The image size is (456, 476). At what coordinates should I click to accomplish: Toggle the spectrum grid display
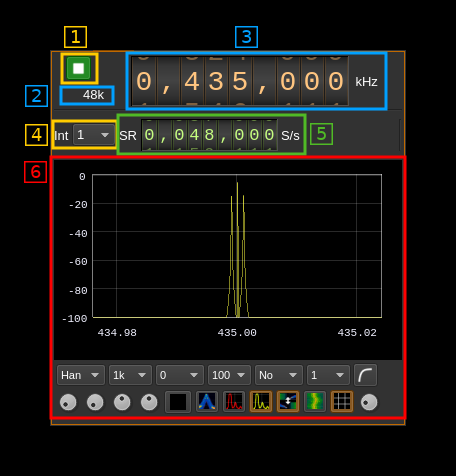pyautogui.click(x=342, y=402)
